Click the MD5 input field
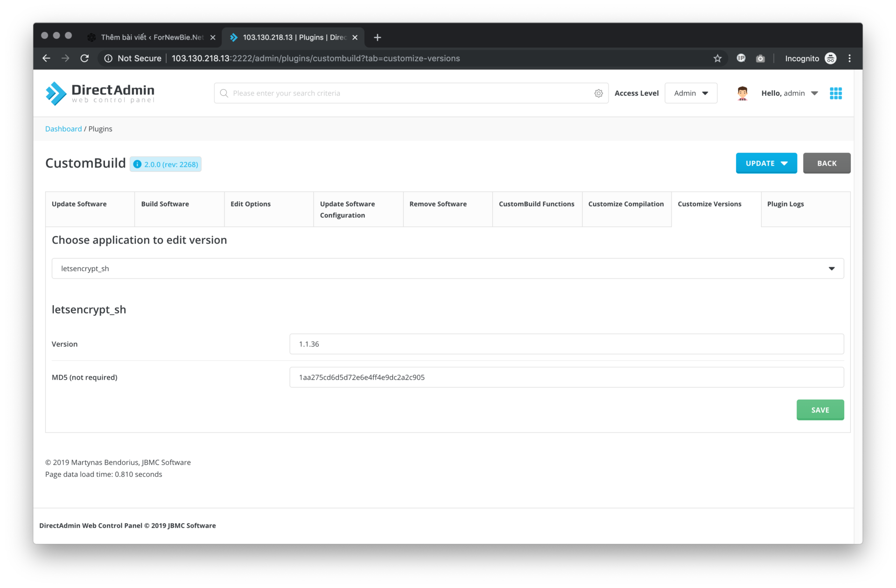Image resolution: width=896 pixels, height=588 pixels. 567,377
